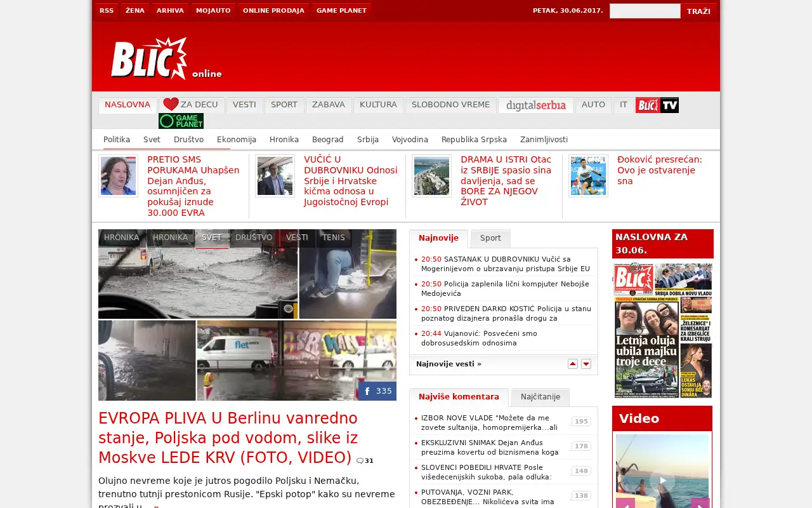Open the Blic TV logo link
The height and width of the screenshot is (508, 812).
coord(657,105)
